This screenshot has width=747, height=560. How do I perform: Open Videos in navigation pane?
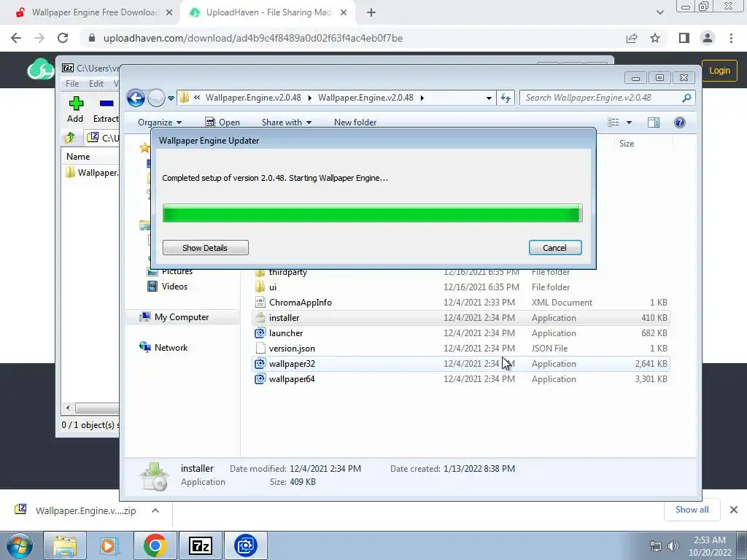(174, 286)
